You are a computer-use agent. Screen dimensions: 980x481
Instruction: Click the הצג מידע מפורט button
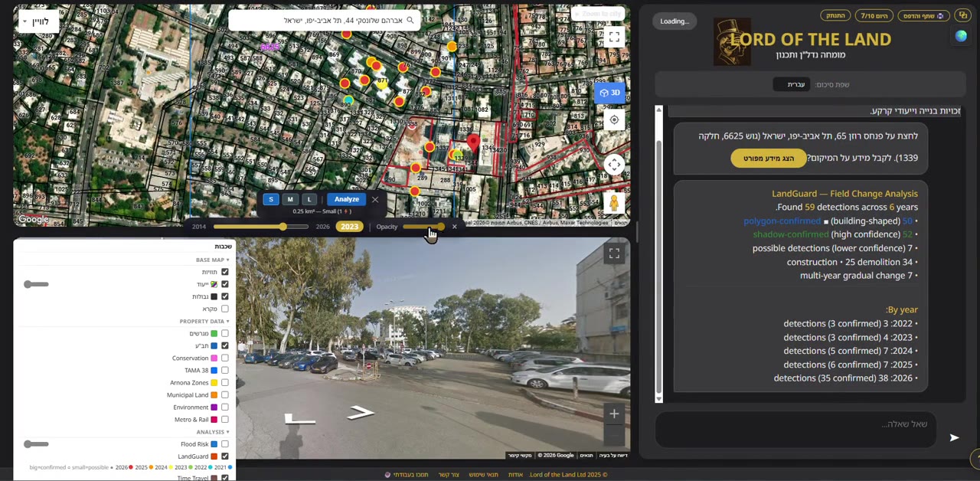coord(768,159)
